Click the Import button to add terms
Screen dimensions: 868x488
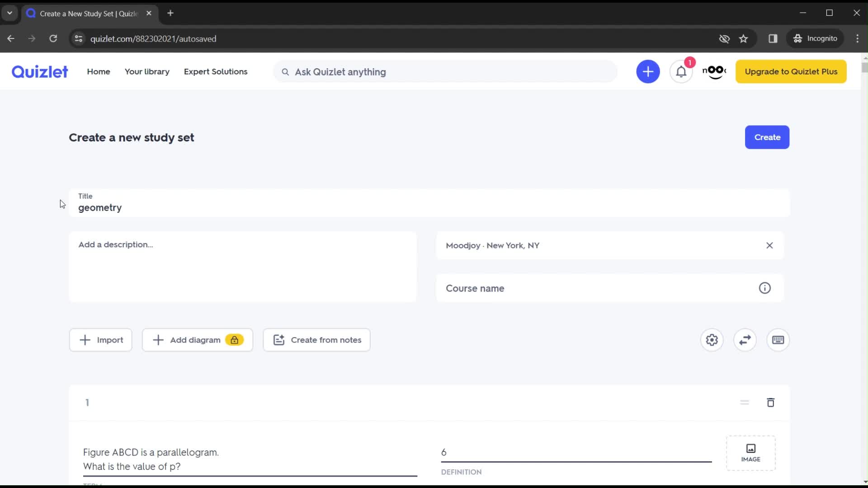pos(101,340)
